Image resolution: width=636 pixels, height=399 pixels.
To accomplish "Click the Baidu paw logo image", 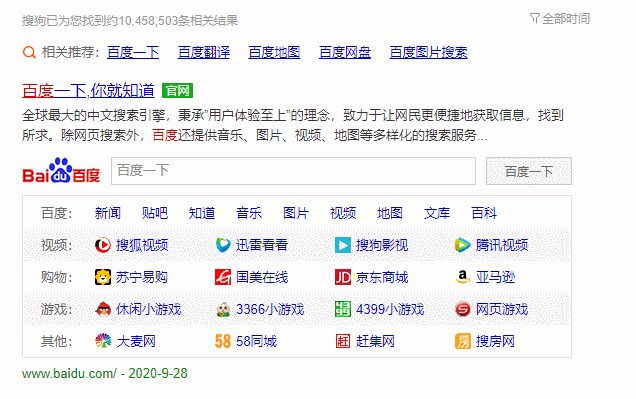I will (61, 170).
